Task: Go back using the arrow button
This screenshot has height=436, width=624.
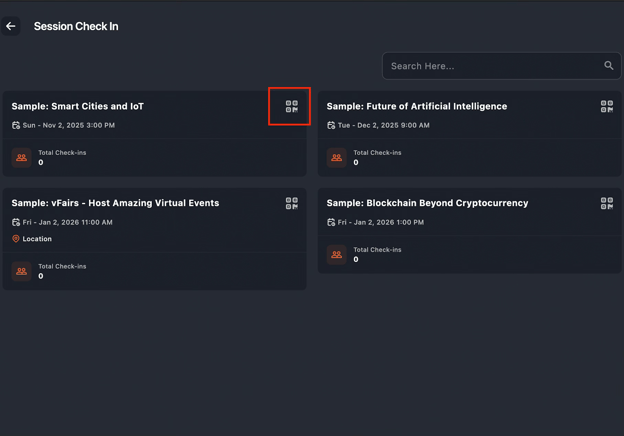Action: click(11, 26)
